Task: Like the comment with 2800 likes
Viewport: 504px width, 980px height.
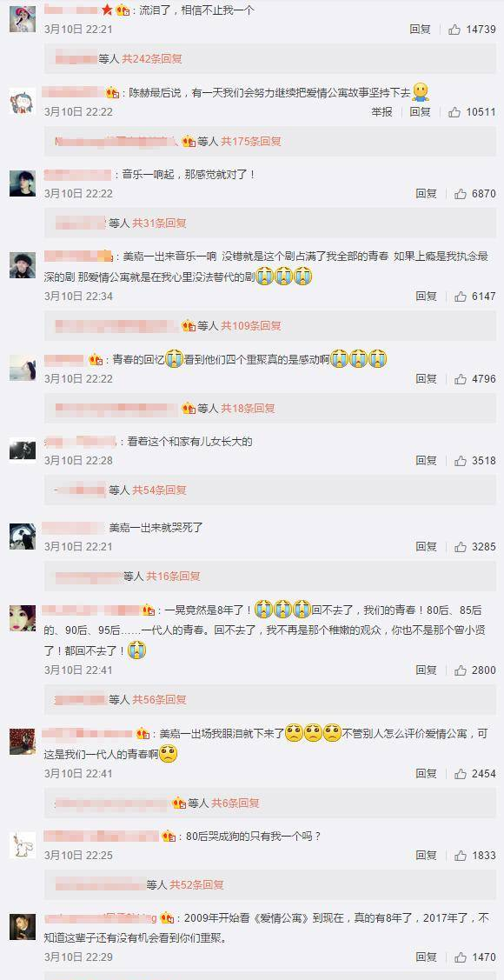Action: pos(461,670)
